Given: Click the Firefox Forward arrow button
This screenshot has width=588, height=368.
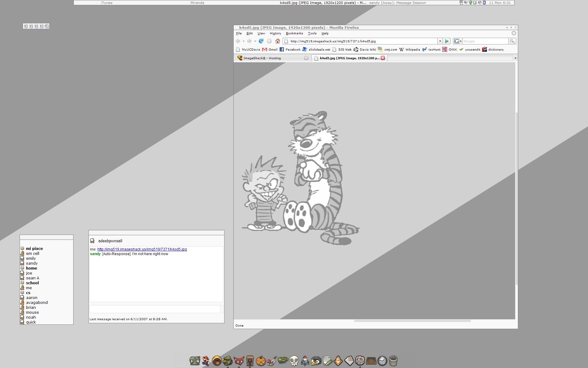Looking at the screenshot, I should coord(249,41).
